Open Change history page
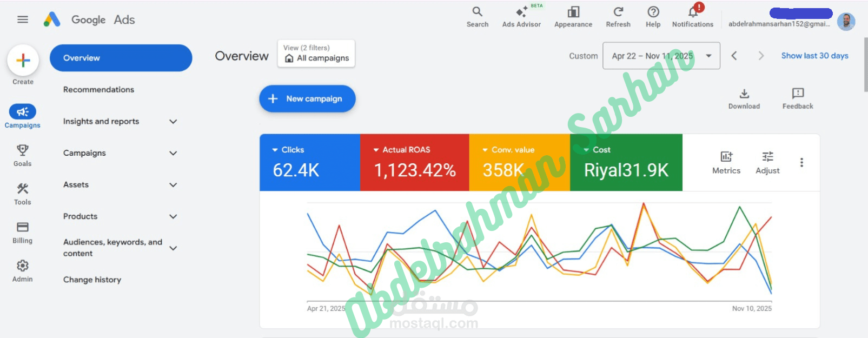Viewport: 868px width, 338px height. pos(92,280)
